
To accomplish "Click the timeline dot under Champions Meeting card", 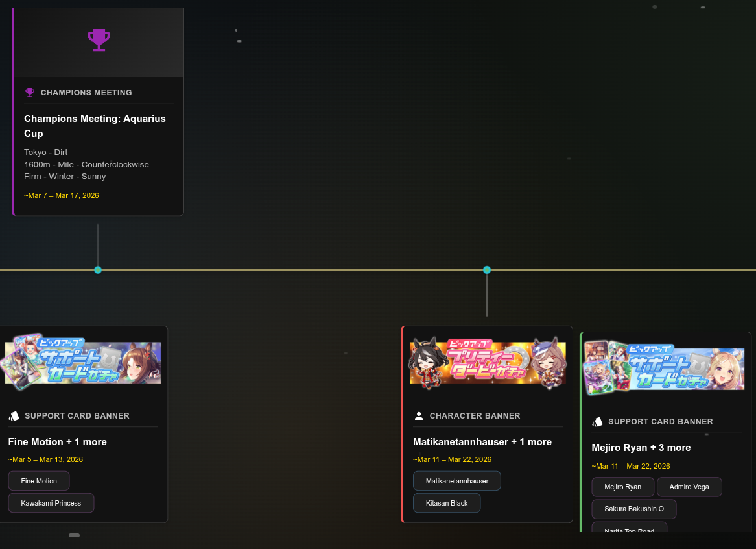I will 98,270.
